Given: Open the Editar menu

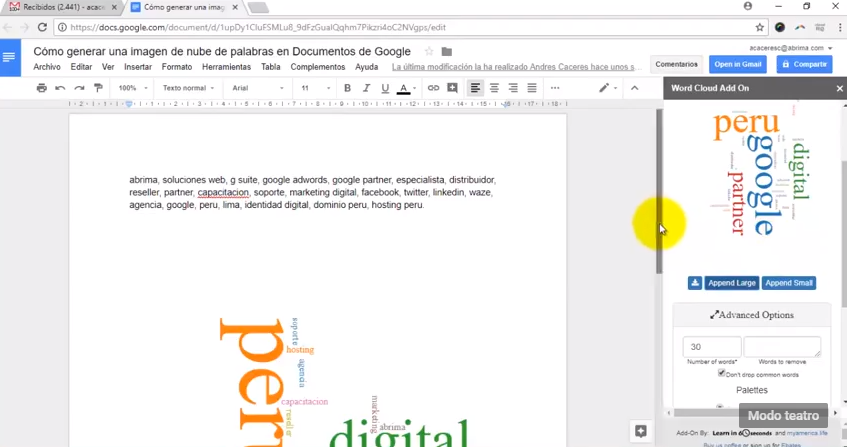Looking at the screenshot, I should [81, 67].
